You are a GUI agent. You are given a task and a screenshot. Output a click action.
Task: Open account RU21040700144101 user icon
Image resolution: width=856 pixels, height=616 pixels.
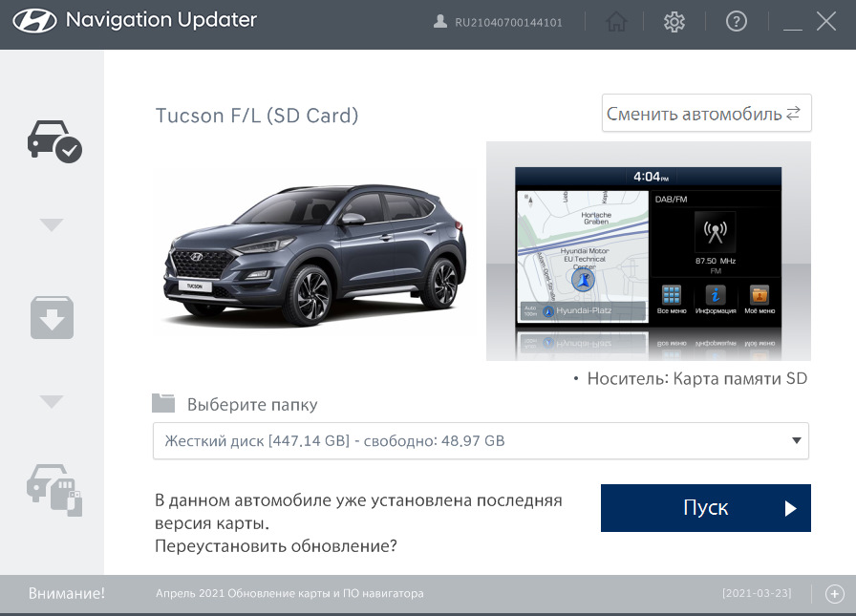click(440, 21)
